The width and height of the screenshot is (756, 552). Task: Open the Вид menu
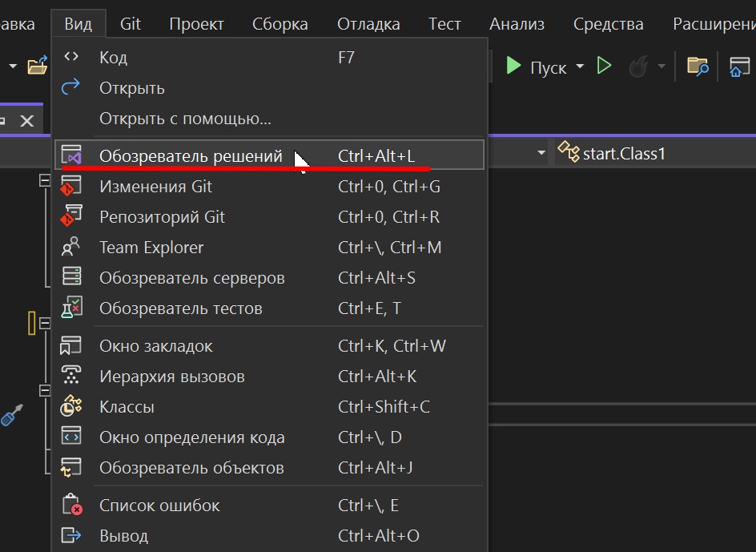pos(78,24)
